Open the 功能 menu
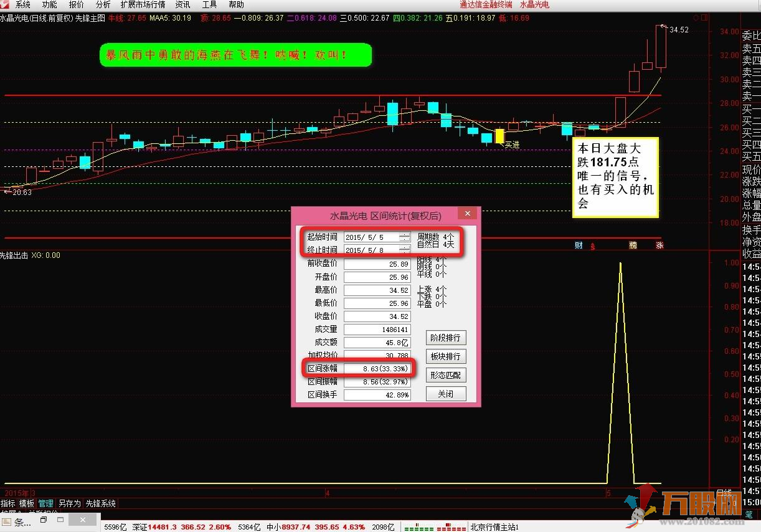 tap(49, 4)
